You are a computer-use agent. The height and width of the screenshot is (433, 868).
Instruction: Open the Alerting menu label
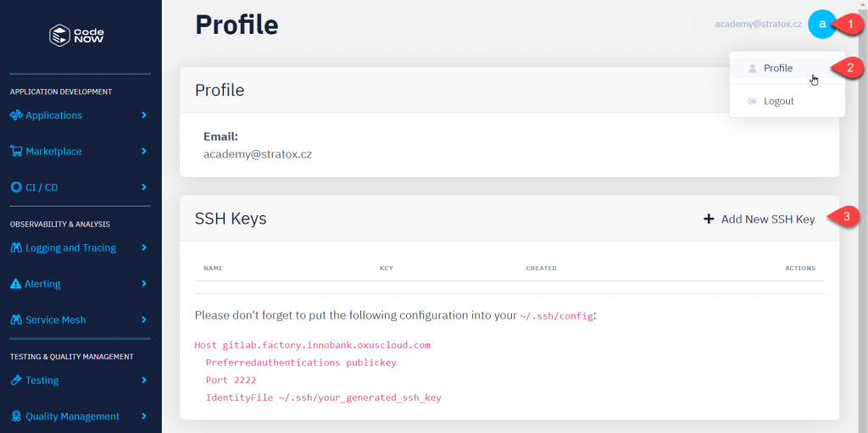43,284
